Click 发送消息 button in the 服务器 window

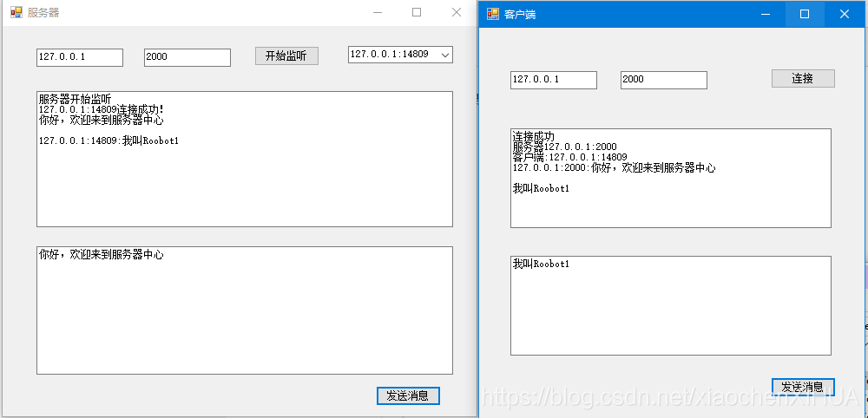tap(408, 395)
